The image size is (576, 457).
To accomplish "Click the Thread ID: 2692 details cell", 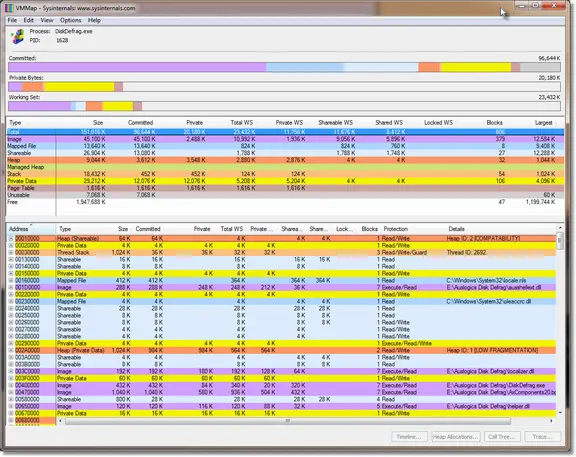I will (466, 252).
